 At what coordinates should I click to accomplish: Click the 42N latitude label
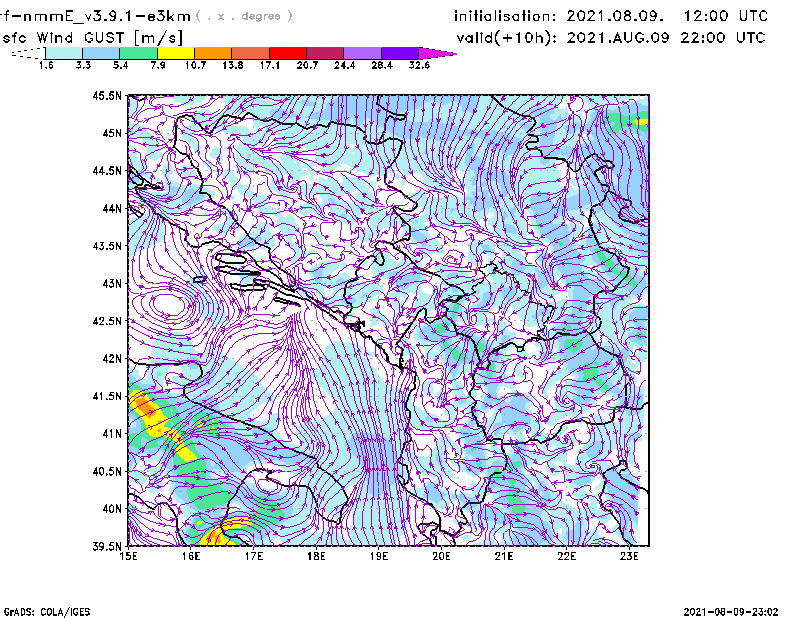tap(112, 359)
